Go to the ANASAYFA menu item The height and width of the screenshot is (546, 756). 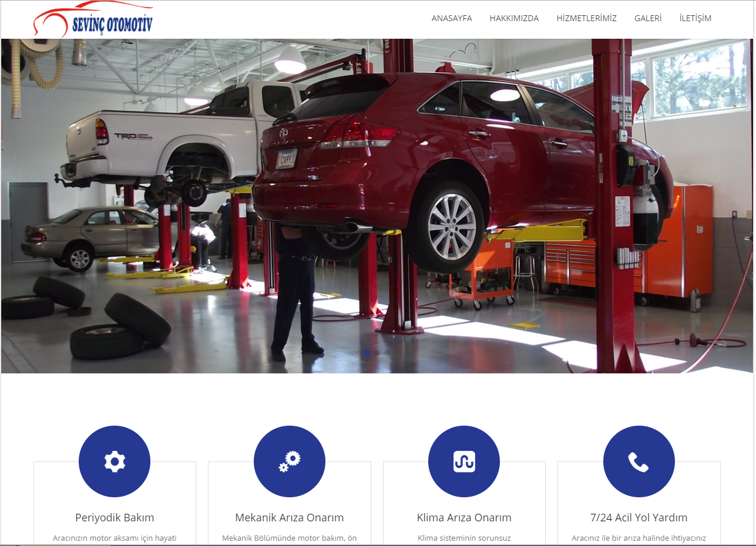pos(452,18)
